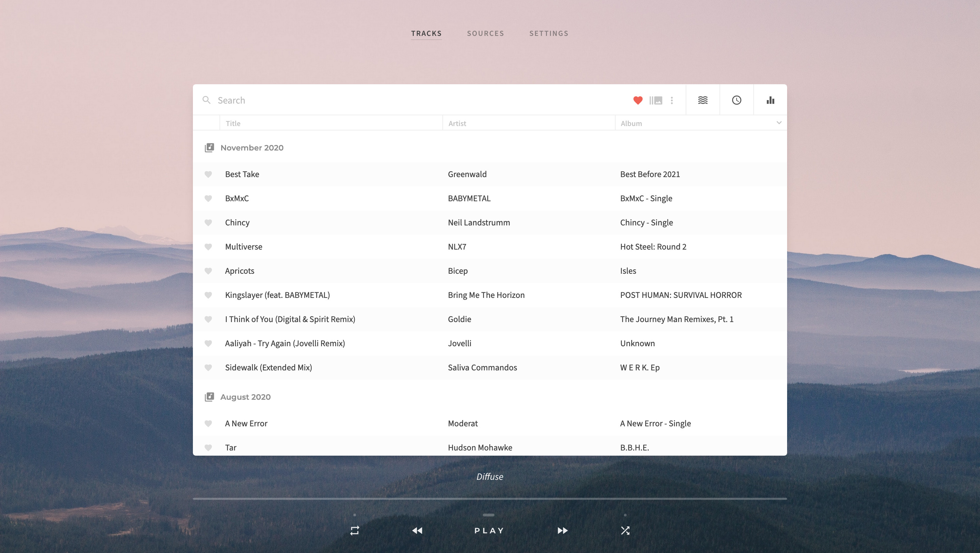Click the search magnifier icon
The height and width of the screenshot is (553, 980).
[x=207, y=100]
